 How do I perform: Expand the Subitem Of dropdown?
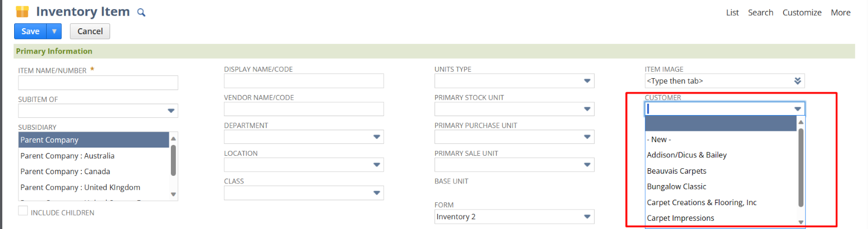tap(171, 111)
